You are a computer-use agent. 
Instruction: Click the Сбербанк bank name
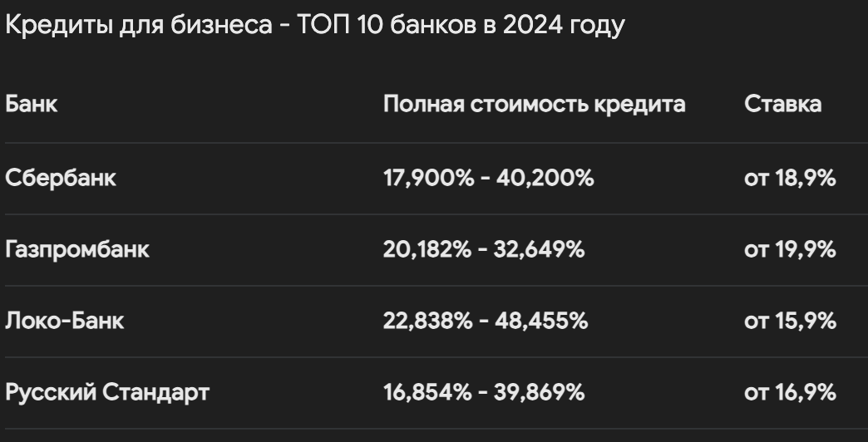[x=61, y=178]
